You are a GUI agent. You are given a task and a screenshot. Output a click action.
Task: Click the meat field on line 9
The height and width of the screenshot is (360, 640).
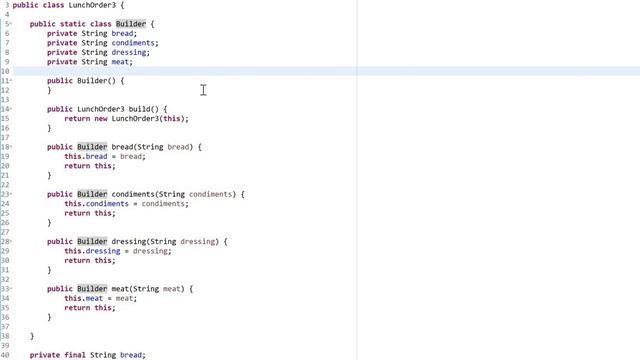pyautogui.click(x=120, y=62)
